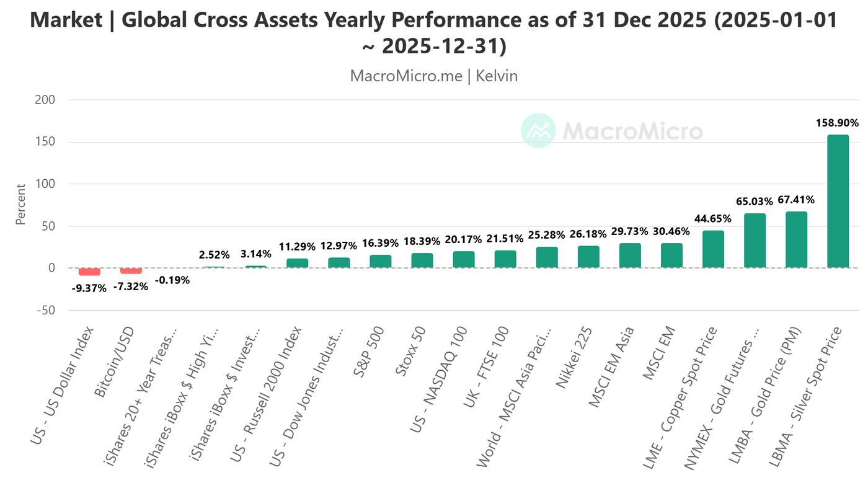868x488 pixels.
Task: Click the 158.90% data label
Action: pyautogui.click(x=838, y=123)
